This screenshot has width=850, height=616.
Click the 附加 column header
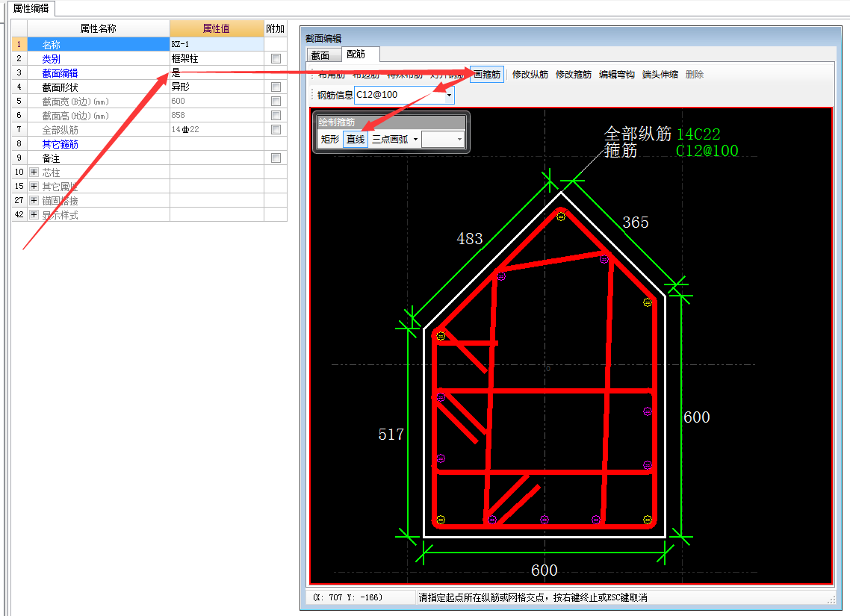[276, 28]
